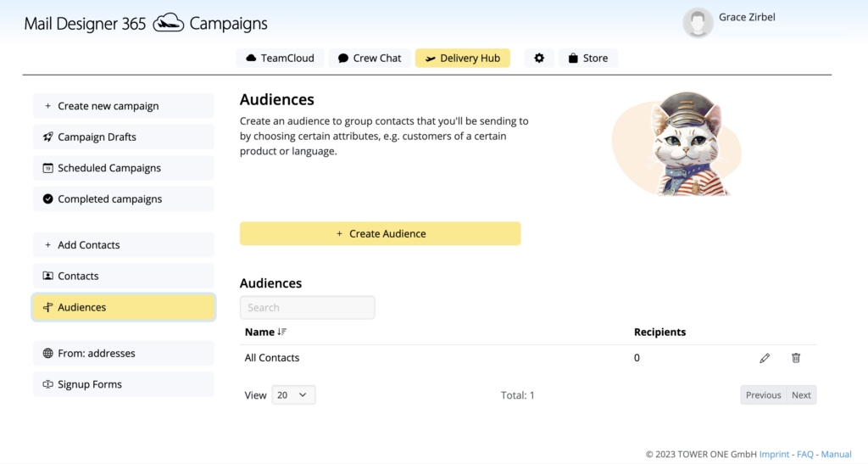This screenshot has height=464, width=868.
Task: Select the Delivery Hub tab
Action: (462, 59)
